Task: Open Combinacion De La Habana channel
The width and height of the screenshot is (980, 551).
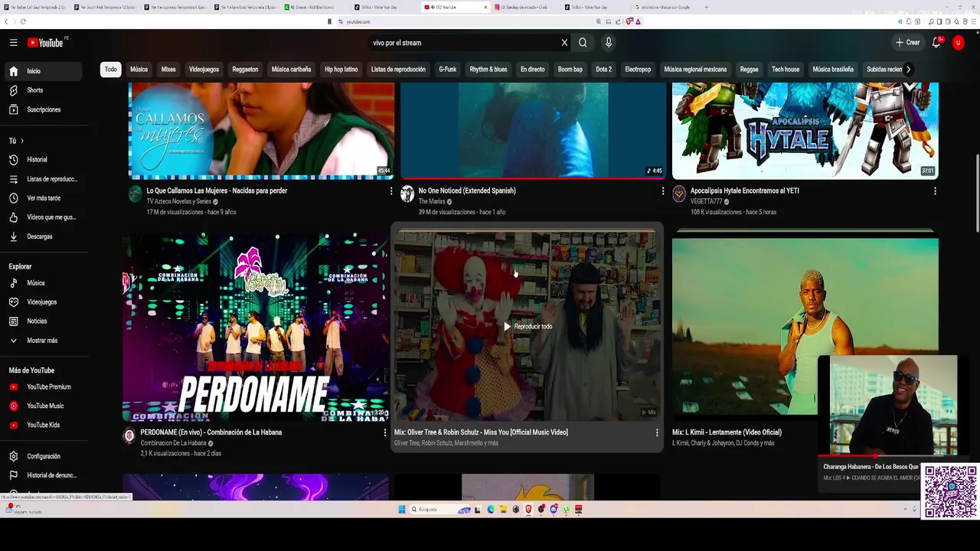Action: [174, 443]
